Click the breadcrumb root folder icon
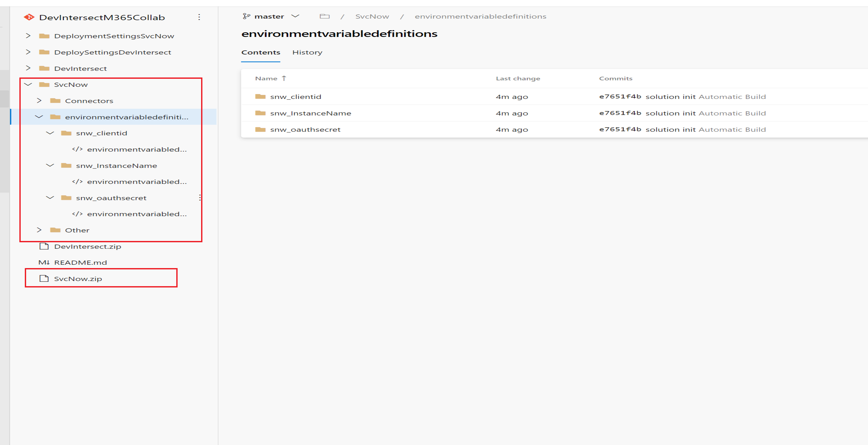Image resolution: width=868 pixels, height=445 pixels. click(324, 16)
